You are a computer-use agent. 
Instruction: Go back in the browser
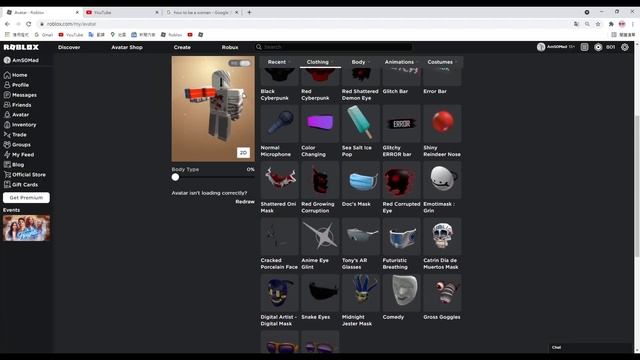7,24
